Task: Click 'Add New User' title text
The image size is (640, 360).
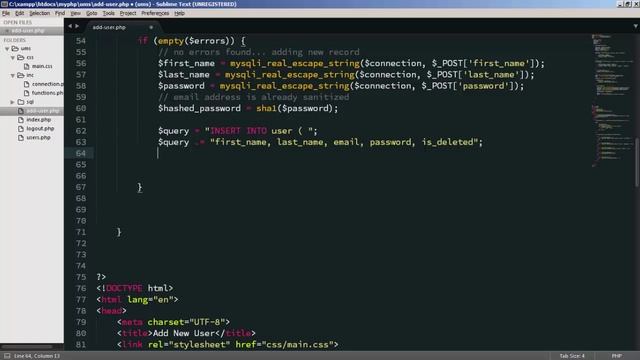Action: tap(184, 333)
